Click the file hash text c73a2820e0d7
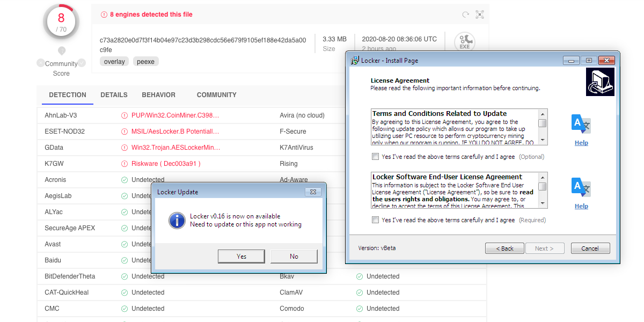The height and width of the screenshot is (322, 644). click(x=203, y=45)
